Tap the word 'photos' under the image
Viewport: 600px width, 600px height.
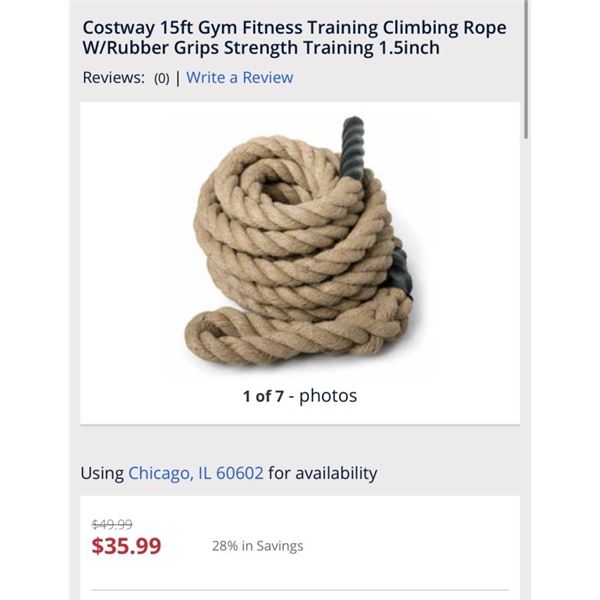click(x=328, y=396)
